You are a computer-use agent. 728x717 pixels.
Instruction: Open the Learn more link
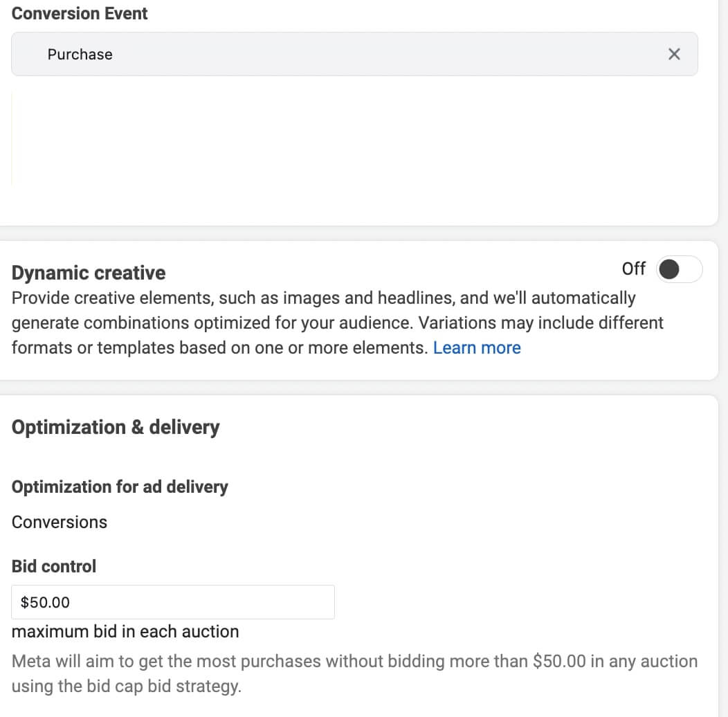coord(477,348)
